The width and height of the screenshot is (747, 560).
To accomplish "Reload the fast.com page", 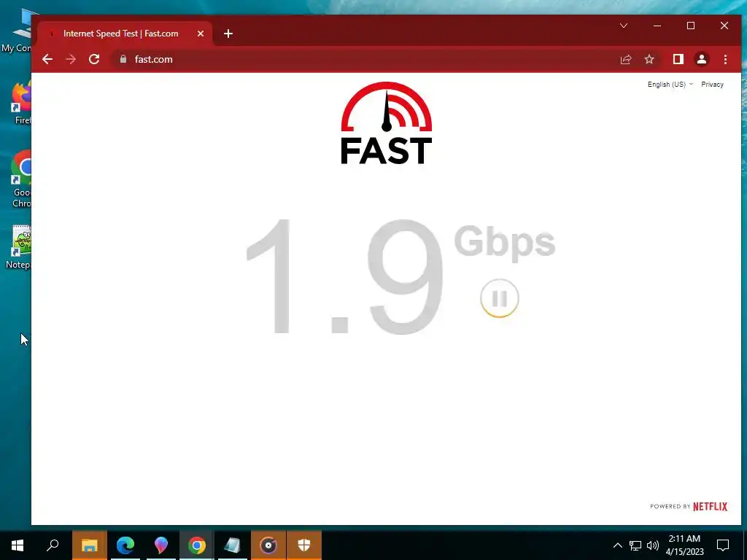I will [x=94, y=59].
